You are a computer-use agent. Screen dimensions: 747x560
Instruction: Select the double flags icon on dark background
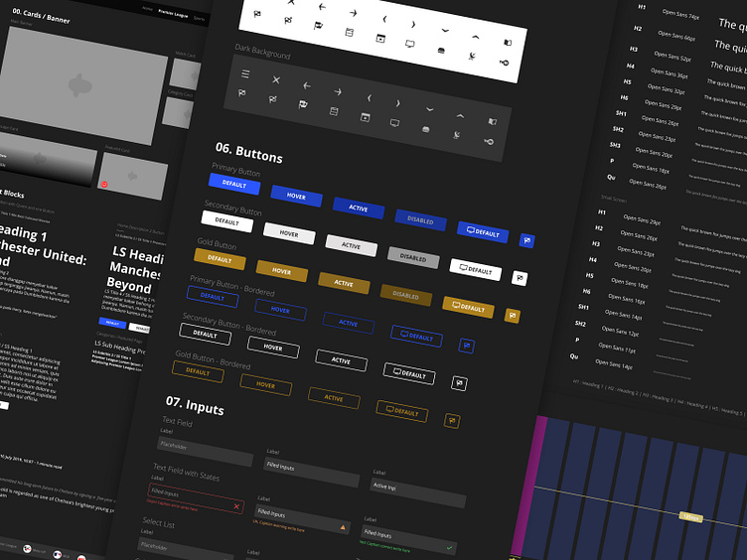303,105
